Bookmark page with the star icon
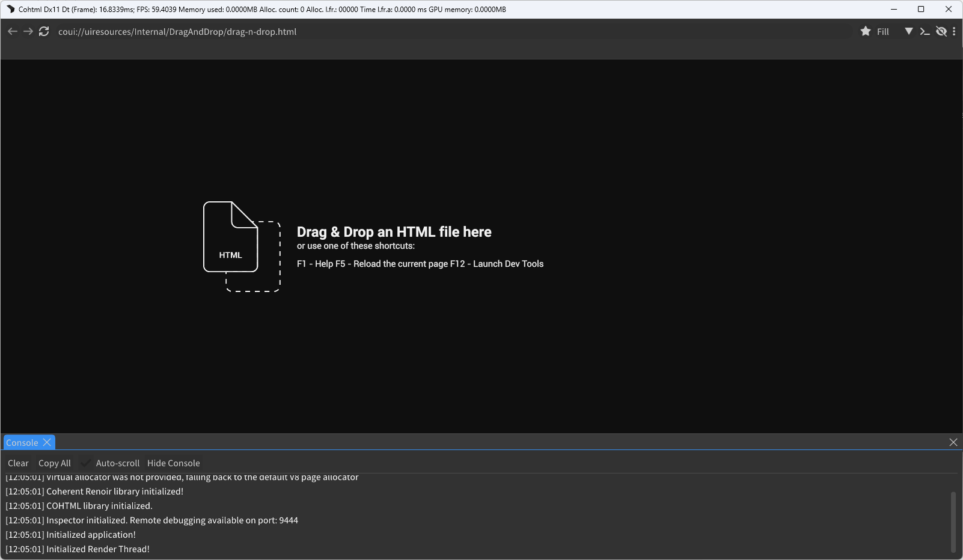 [866, 31]
